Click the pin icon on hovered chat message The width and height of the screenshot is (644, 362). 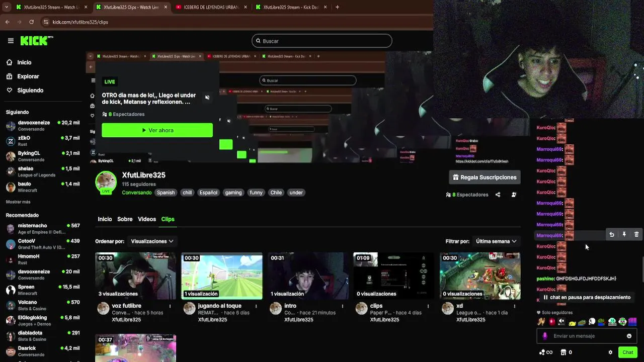(624, 235)
